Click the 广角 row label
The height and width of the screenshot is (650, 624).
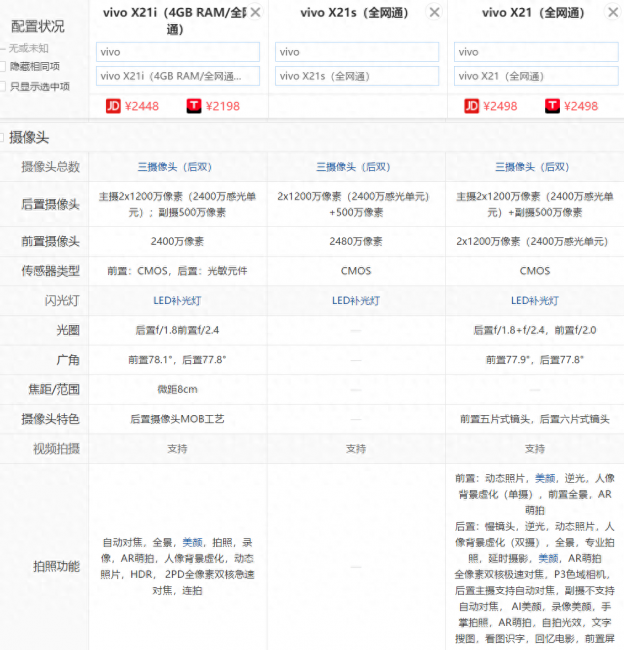[68, 360]
